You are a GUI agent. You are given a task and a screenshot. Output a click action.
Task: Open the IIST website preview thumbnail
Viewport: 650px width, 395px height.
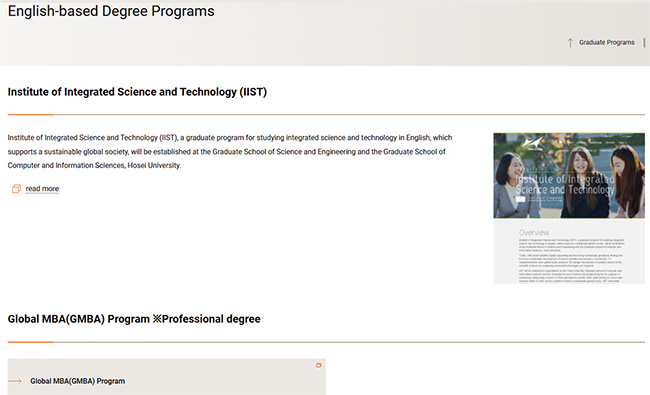(569, 208)
